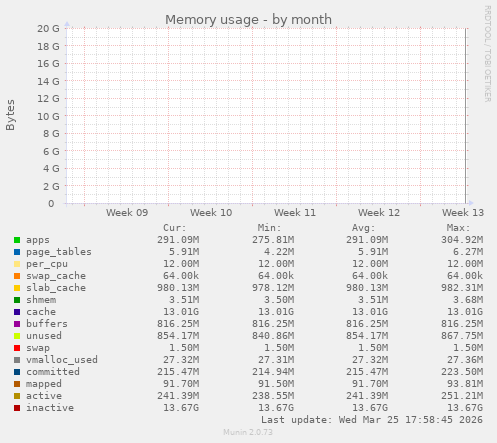
Task: Click the dark red inactive legend swatch
Action: click(17, 408)
